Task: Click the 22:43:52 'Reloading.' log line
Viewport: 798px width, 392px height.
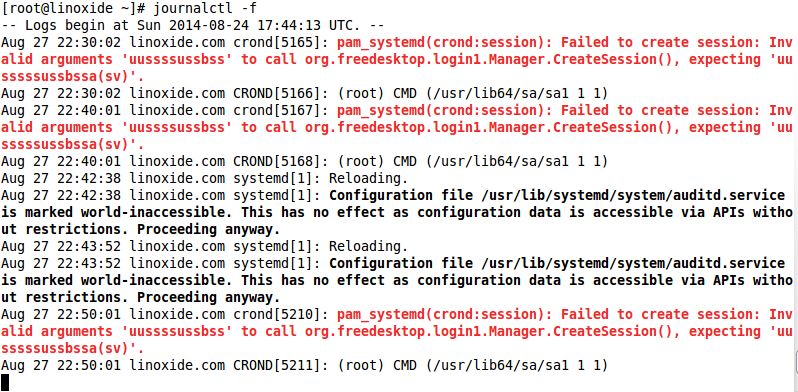Action: click(205, 247)
